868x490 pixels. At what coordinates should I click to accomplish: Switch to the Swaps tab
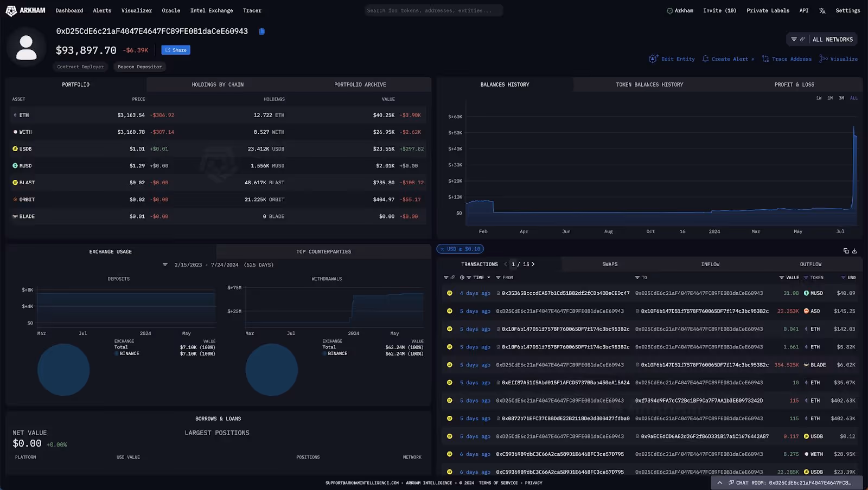(610, 265)
